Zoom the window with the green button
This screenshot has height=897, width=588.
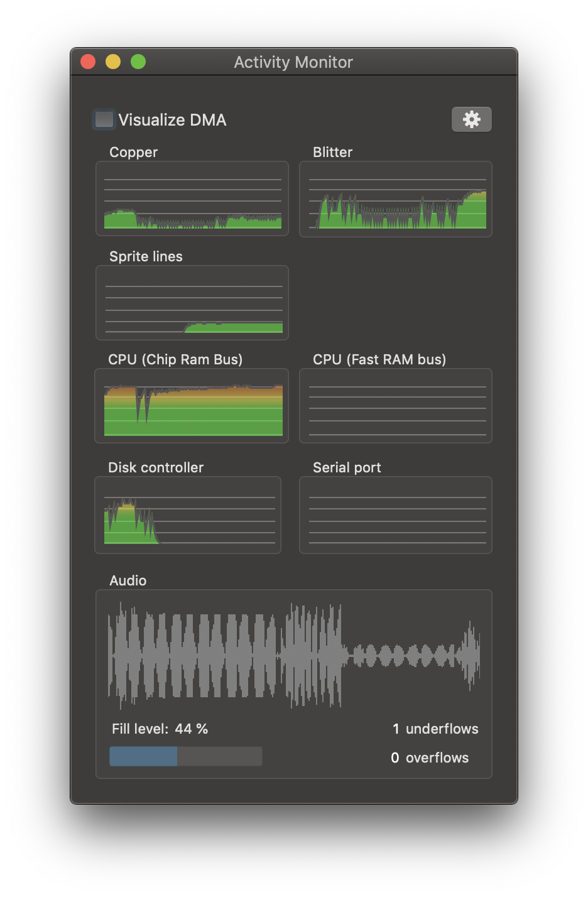click(138, 62)
